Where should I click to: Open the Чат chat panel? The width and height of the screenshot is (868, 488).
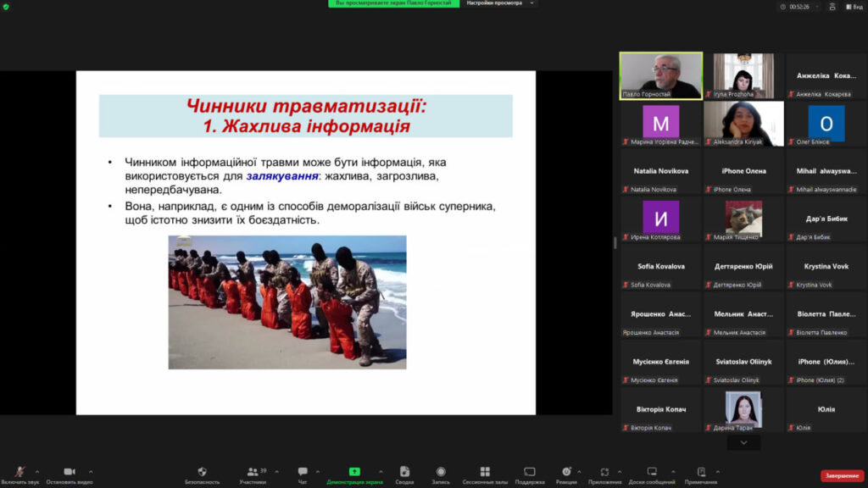click(x=303, y=472)
